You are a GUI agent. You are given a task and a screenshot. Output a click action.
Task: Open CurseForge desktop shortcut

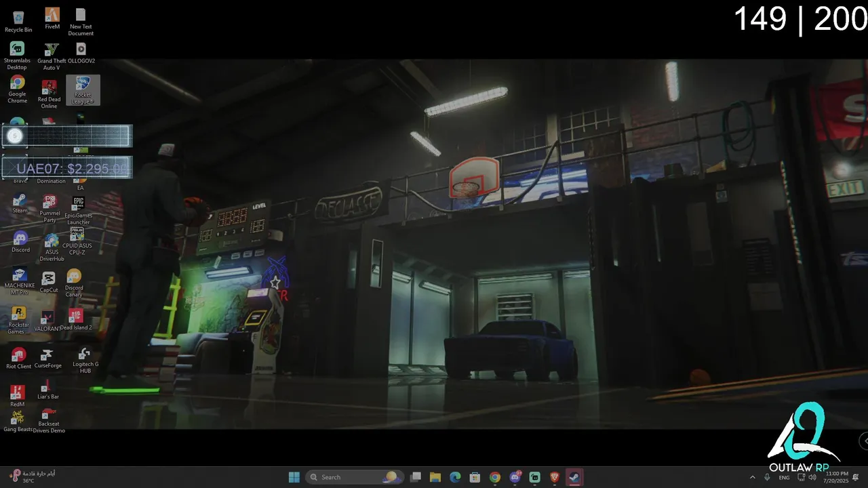pos(47,359)
